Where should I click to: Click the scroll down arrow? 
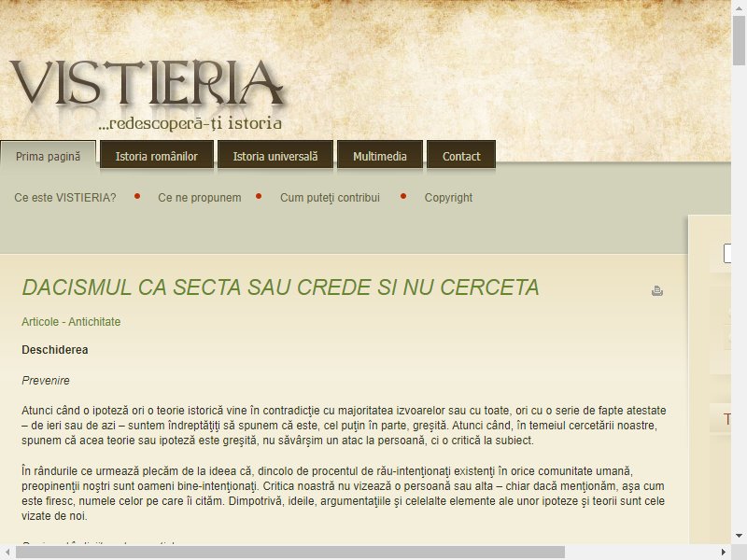pyautogui.click(x=739, y=536)
